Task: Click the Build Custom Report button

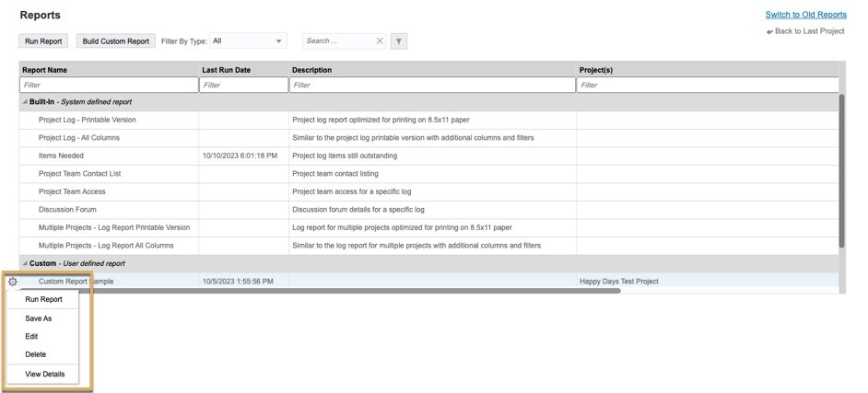Action: [116, 40]
